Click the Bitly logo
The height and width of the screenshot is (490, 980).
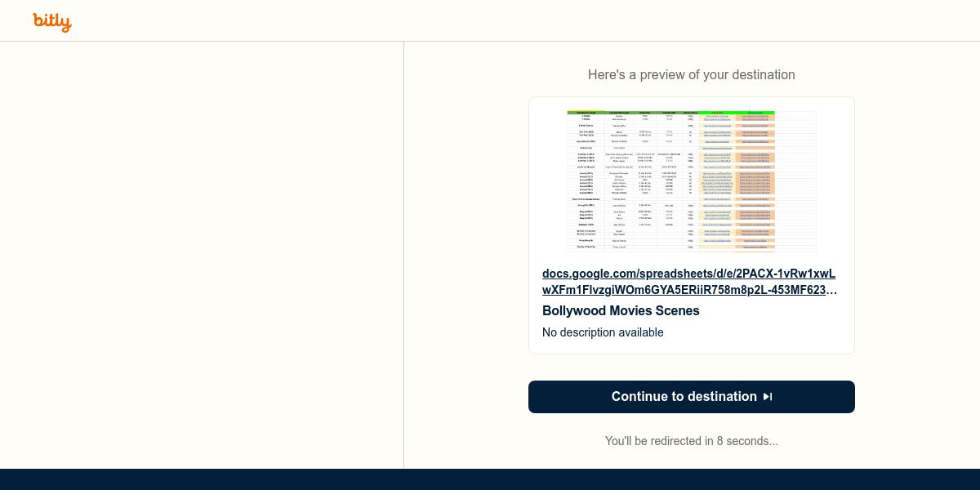[52, 22]
